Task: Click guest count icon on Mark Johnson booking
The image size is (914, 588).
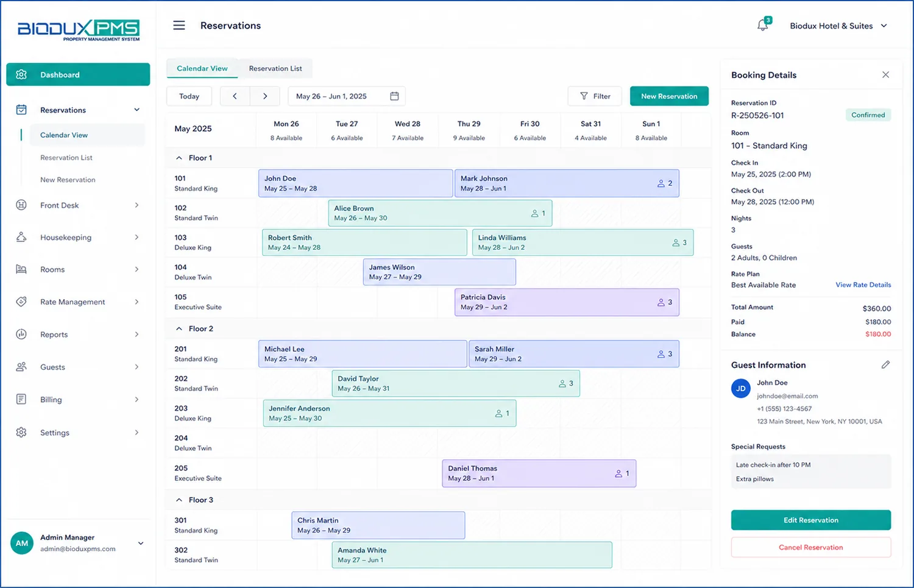Action: 661,183
